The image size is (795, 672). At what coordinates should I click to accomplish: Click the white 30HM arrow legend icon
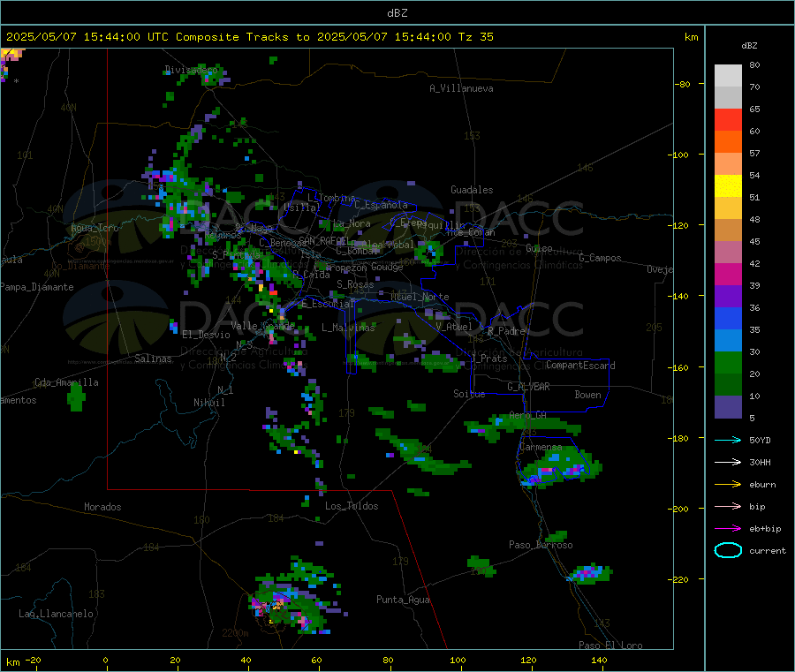pos(728,462)
